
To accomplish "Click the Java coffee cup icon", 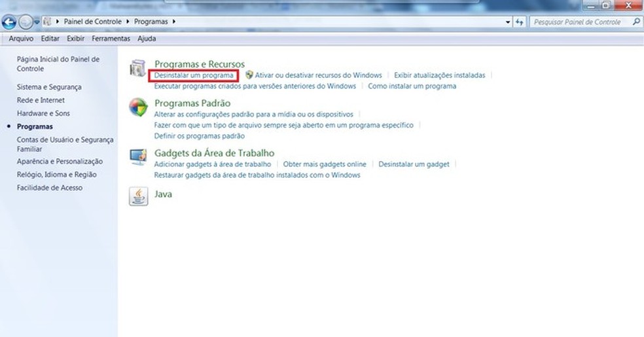I will pos(138,196).
